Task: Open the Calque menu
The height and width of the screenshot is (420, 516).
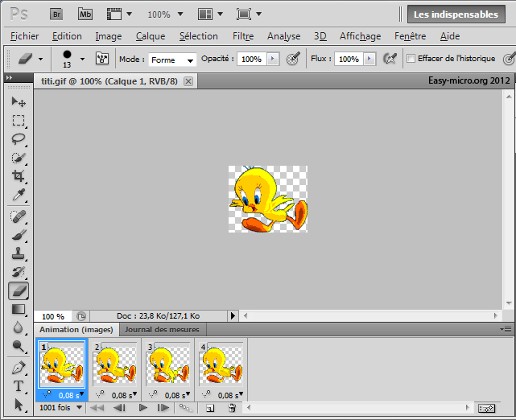Action: [151, 36]
